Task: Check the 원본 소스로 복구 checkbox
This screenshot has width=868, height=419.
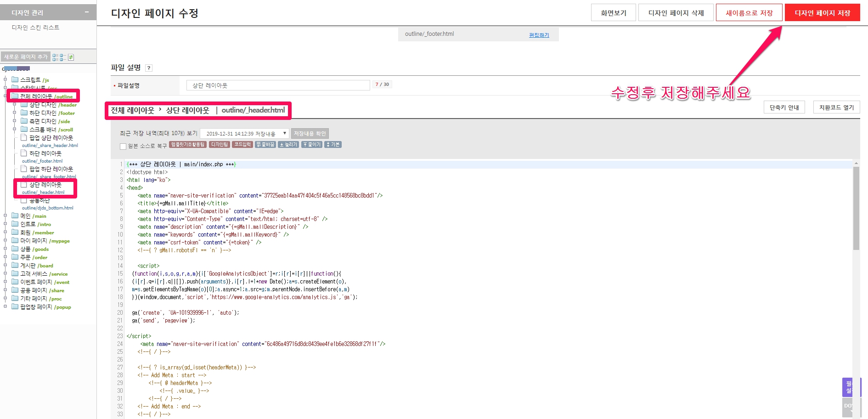Action: coord(123,147)
